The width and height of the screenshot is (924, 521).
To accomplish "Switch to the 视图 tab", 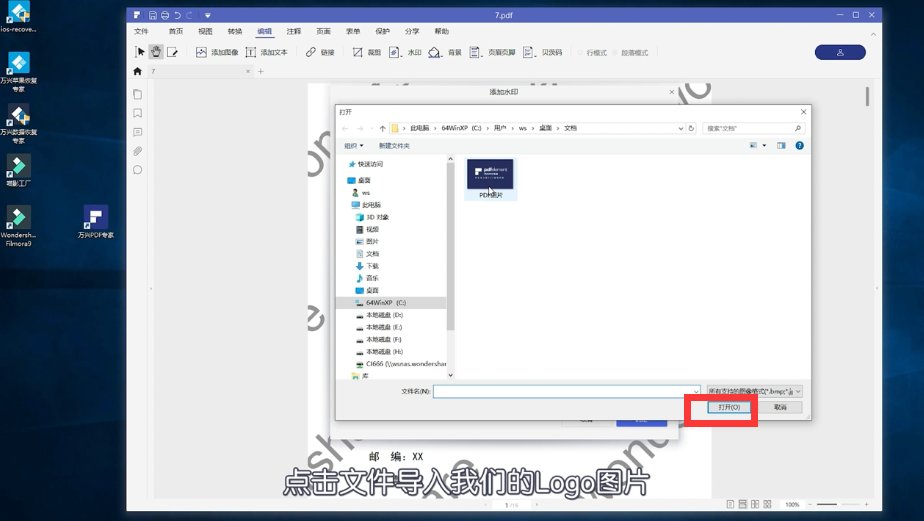I will click(205, 31).
